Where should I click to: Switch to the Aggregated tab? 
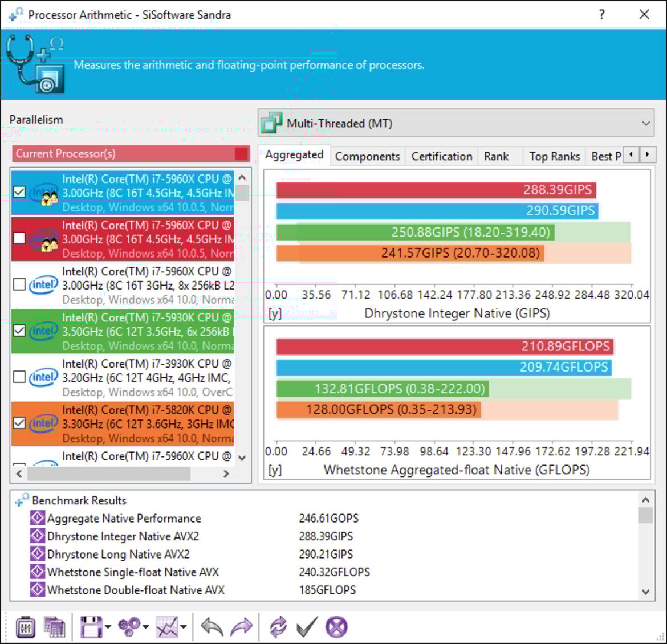(294, 155)
